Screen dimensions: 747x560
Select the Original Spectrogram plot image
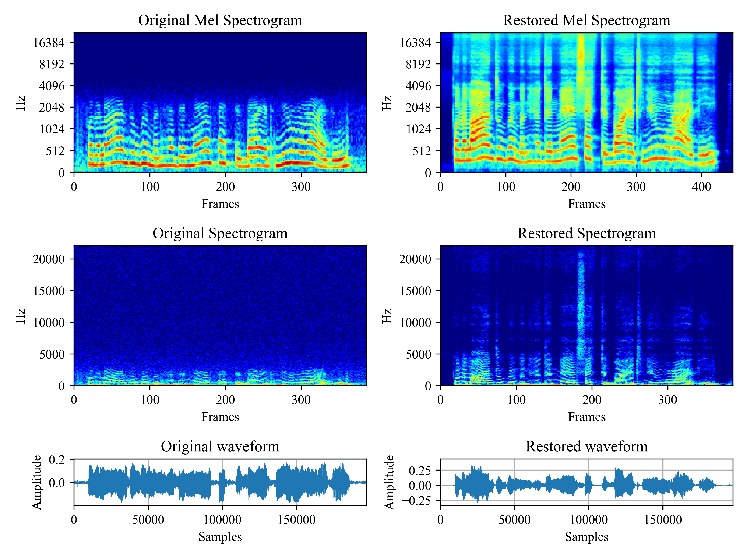coord(220,316)
